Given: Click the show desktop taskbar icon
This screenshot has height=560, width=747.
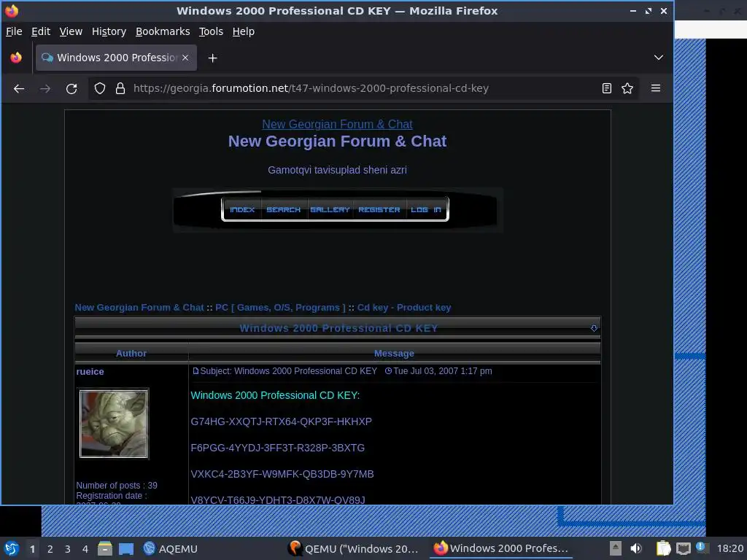Looking at the screenshot, I should 125,548.
